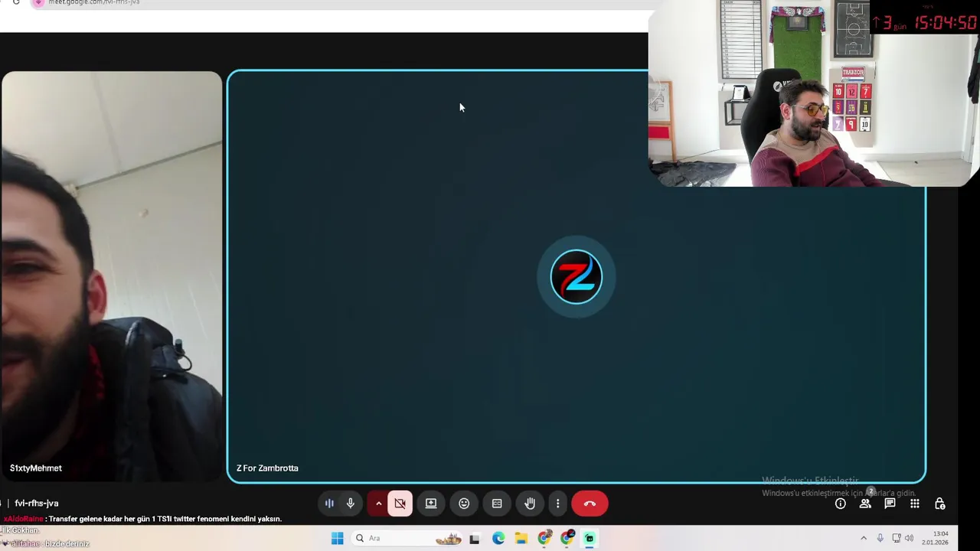The height and width of the screenshot is (551, 980).
Task: Open more options three-dot menu
Action: (x=557, y=504)
